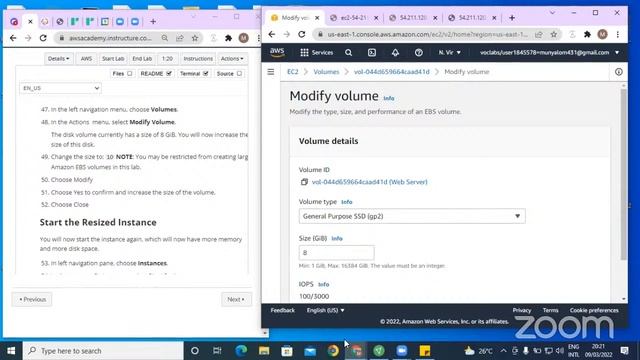This screenshot has width=640, height=360.
Task: Open the Details dropdown in lab toolbar
Action: pos(58,59)
